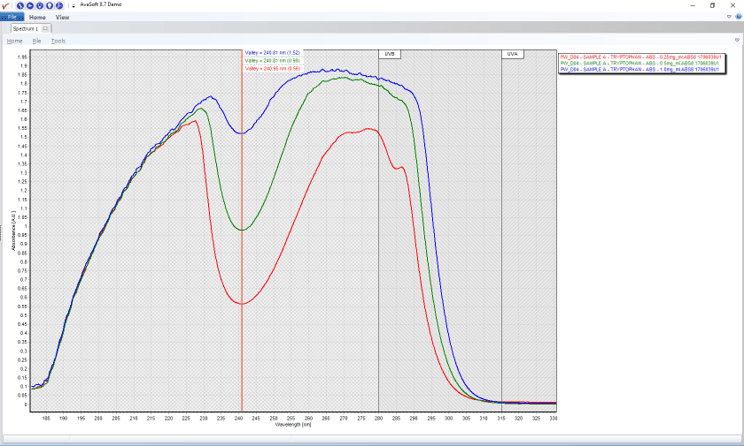This screenshot has height=446, width=744.
Task: Click the Absorbance [A.U.] axis label
Action: pos(13,231)
